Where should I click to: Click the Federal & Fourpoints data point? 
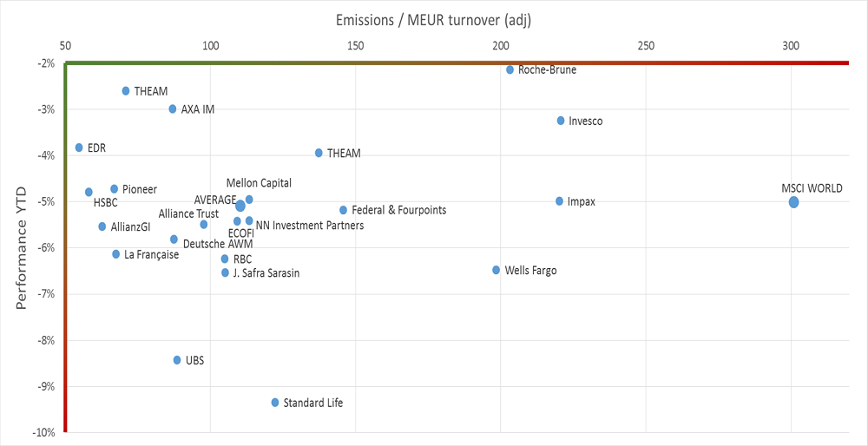click(x=343, y=210)
